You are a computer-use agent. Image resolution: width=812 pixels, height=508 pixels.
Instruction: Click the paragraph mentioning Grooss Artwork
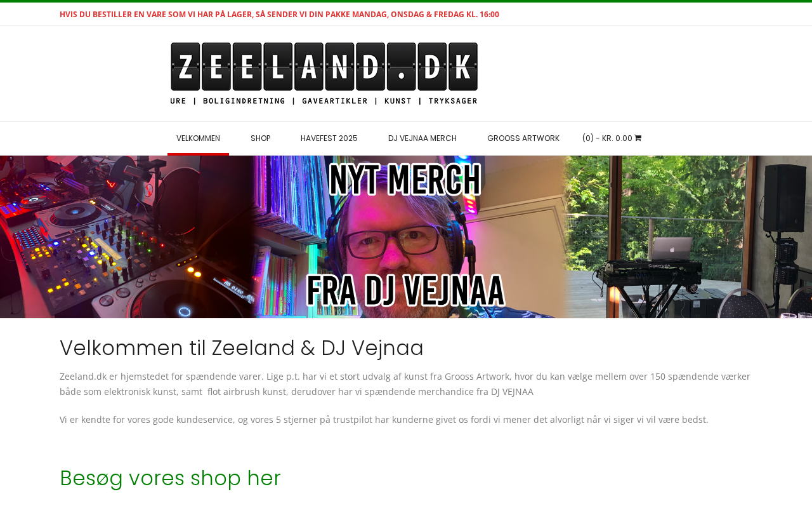406,384
